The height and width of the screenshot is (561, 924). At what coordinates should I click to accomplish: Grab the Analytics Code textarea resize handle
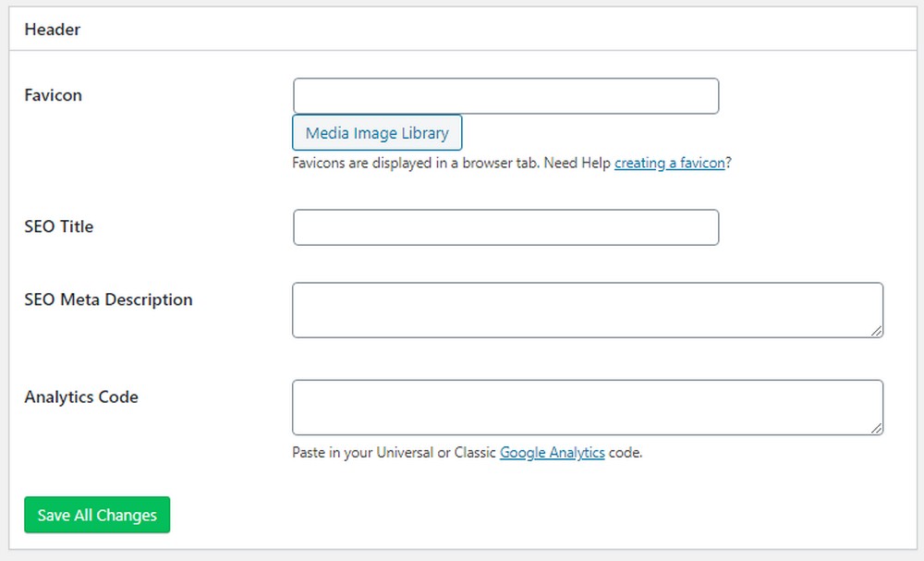pos(876,428)
